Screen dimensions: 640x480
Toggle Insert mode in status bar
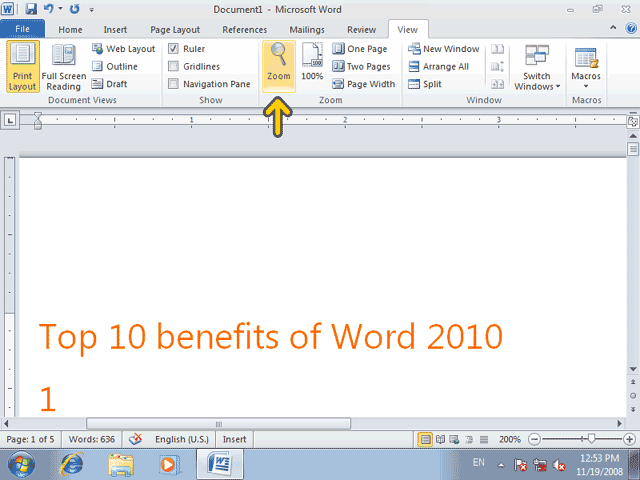[x=234, y=439]
